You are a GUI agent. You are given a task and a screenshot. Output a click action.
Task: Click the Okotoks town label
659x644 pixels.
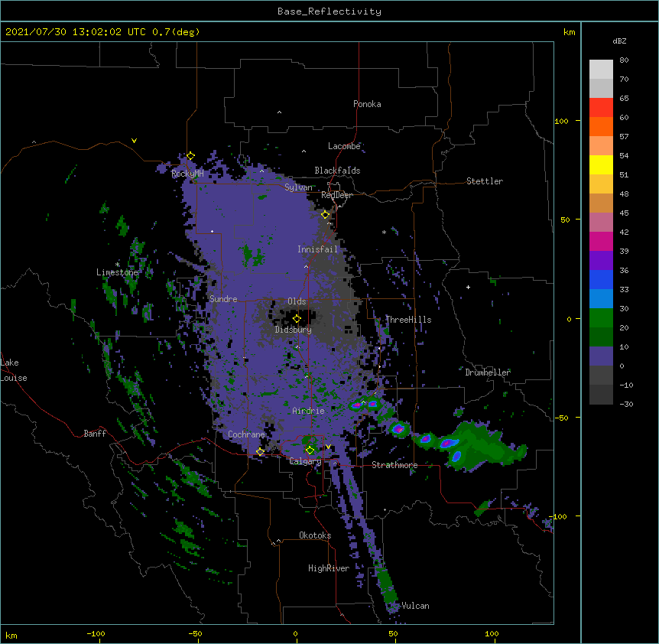click(315, 535)
